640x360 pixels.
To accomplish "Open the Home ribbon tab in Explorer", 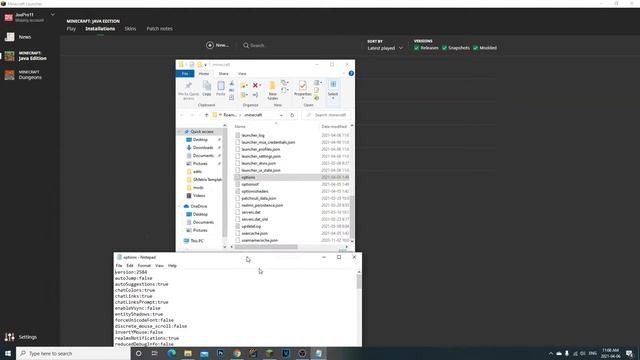I will [x=204, y=73].
